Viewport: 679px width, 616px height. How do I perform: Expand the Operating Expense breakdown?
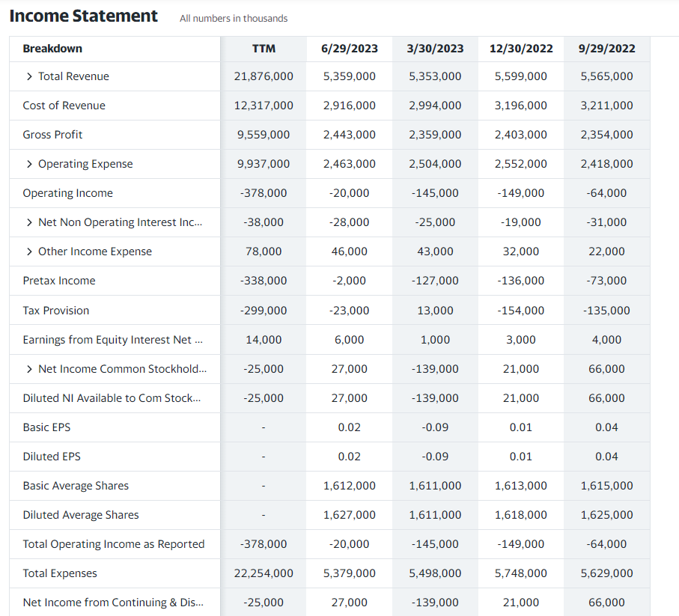29,164
